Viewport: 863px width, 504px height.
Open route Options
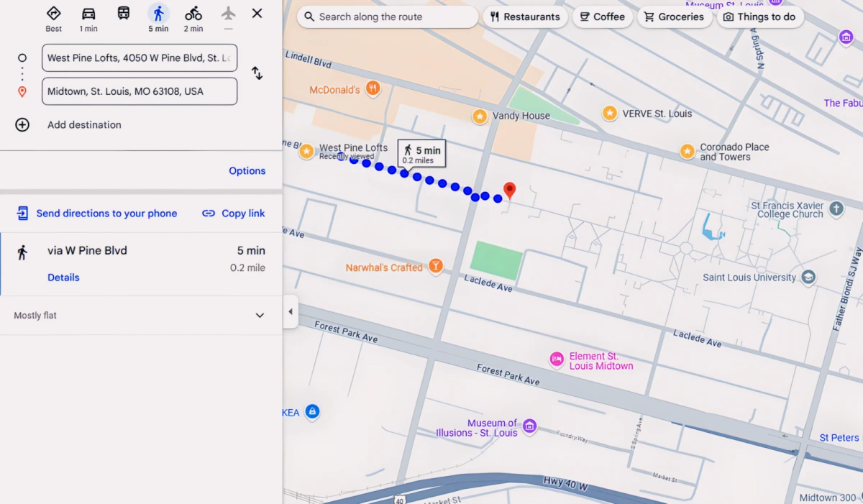[247, 171]
